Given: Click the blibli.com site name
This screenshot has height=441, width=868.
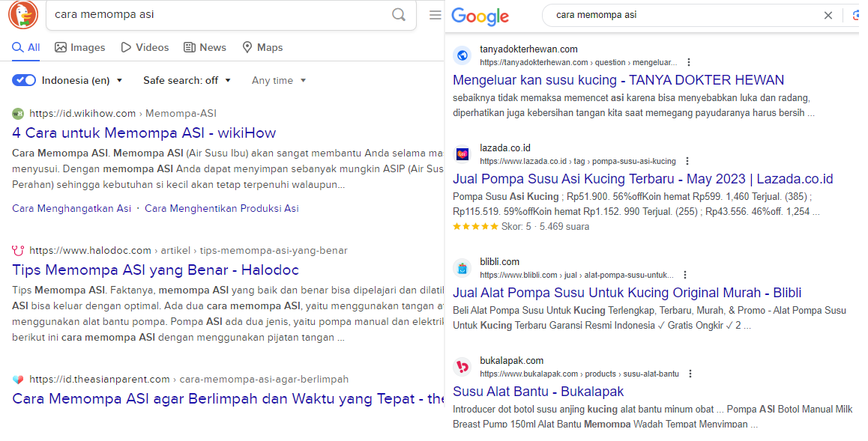Looking at the screenshot, I should [x=499, y=262].
